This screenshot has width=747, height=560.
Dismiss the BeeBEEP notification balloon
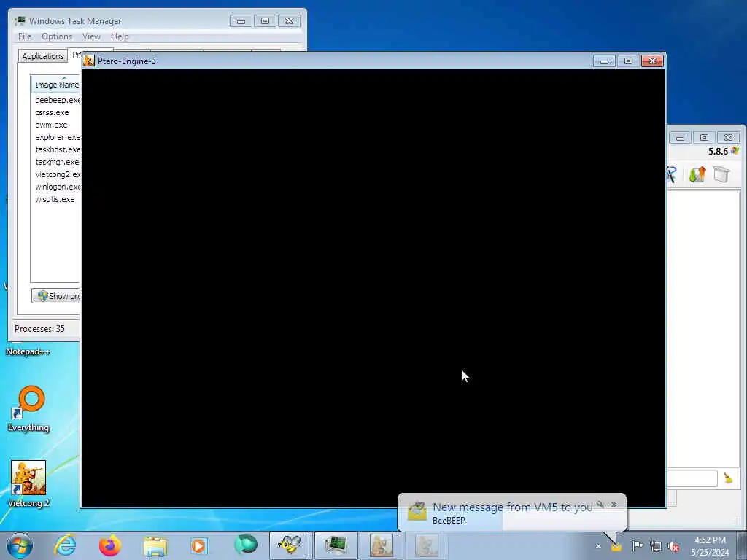click(x=614, y=505)
